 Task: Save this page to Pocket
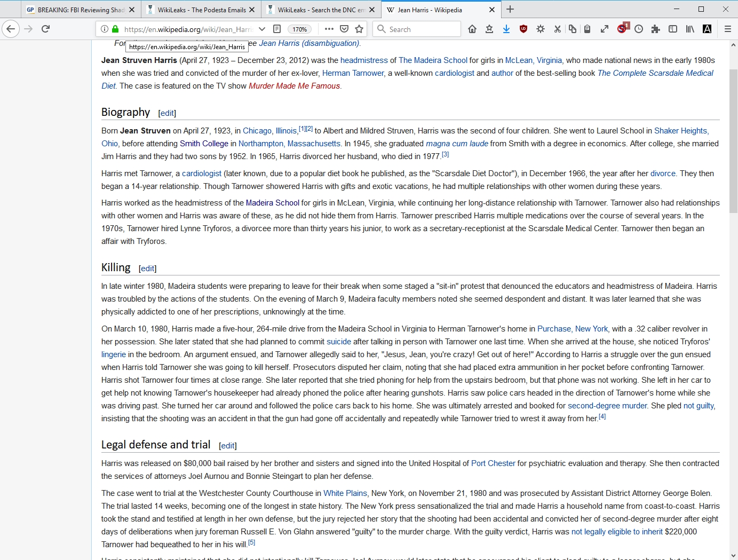pyautogui.click(x=344, y=29)
